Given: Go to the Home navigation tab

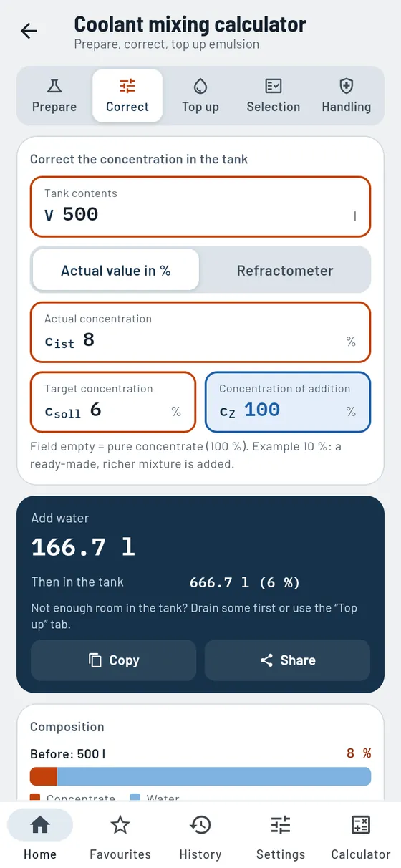Looking at the screenshot, I should click(40, 835).
